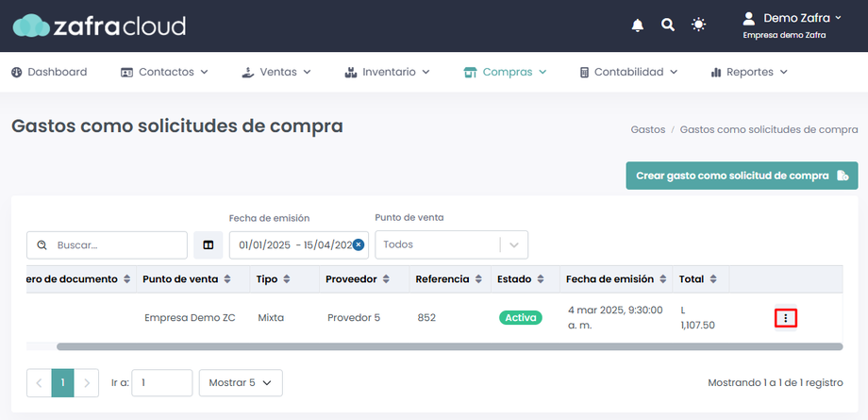This screenshot has width=868, height=420.
Task: Go to Gastos breadcrumb link
Action: pos(647,129)
